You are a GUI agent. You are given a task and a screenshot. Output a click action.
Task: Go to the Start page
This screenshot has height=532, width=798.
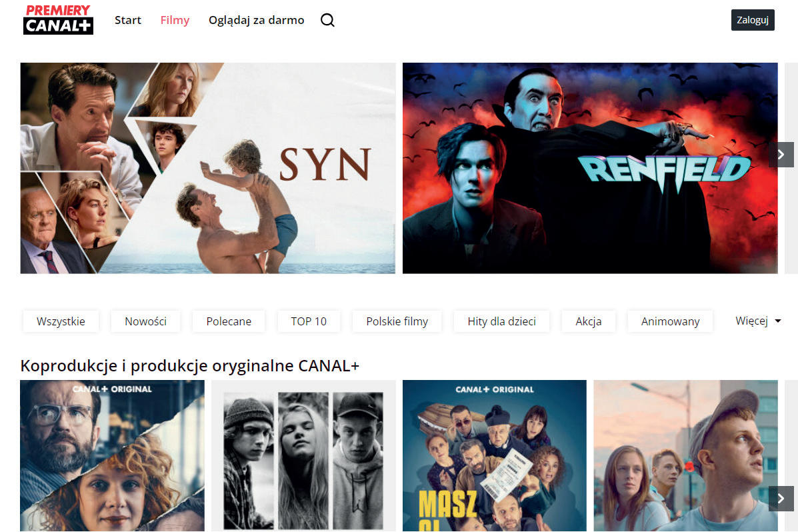(128, 20)
